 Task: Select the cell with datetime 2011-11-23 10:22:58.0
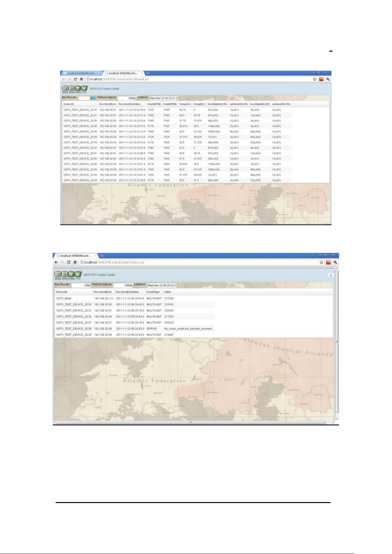tap(132, 180)
